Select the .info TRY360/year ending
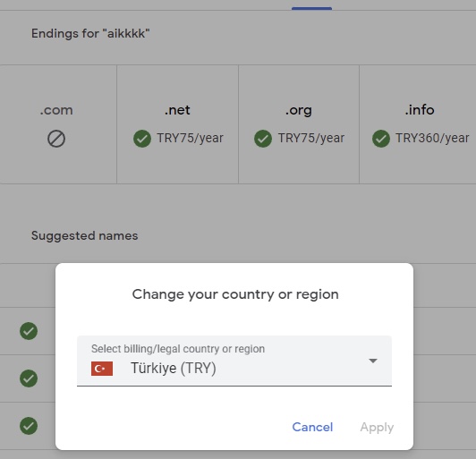This screenshot has height=459, width=476. 418,124
